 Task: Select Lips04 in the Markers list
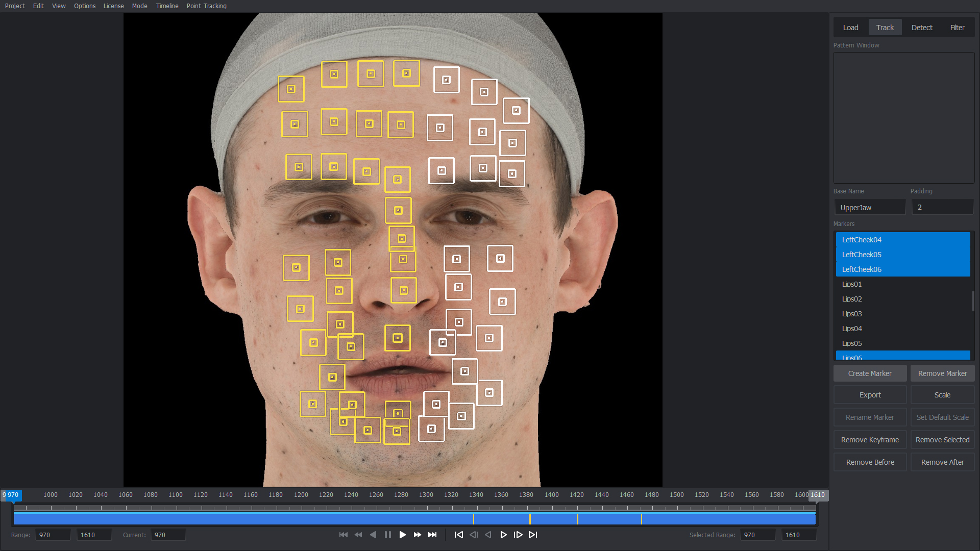tap(902, 329)
